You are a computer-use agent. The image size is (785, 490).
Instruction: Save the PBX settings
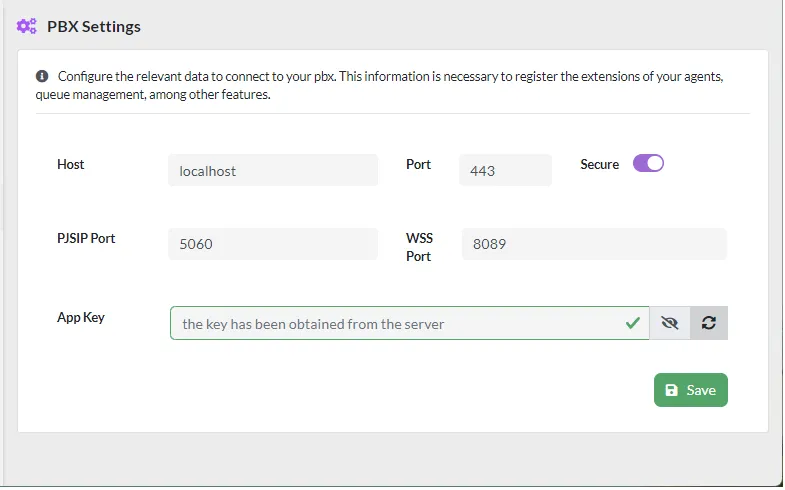[690, 390]
